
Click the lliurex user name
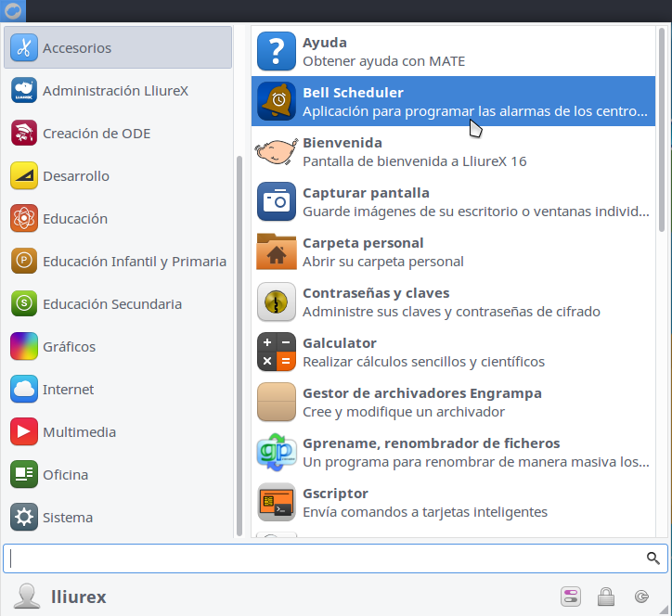(x=78, y=597)
